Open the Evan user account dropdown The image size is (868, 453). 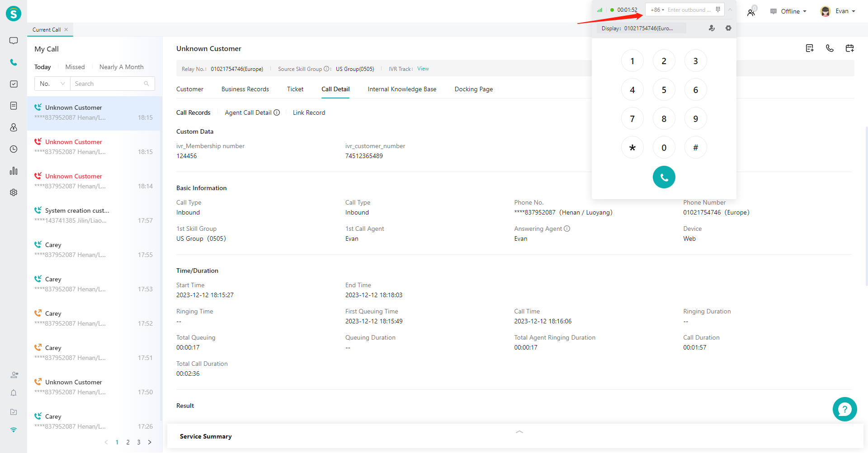(x=838, y=11)
